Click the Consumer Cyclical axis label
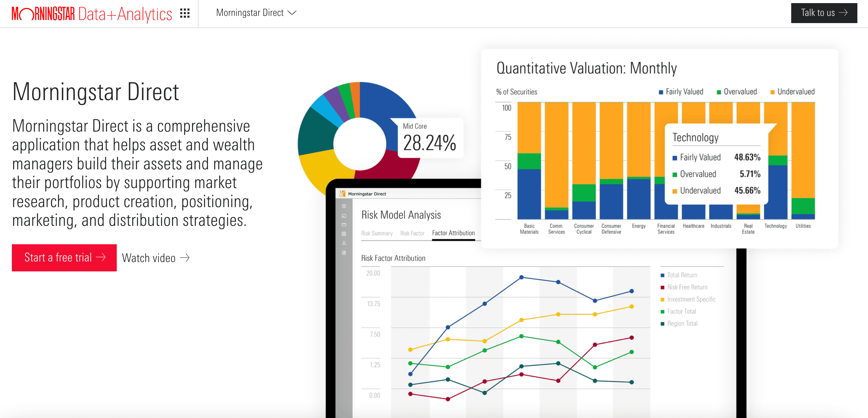The width and height of the screenshot is (868, 418). click(584, 229)
